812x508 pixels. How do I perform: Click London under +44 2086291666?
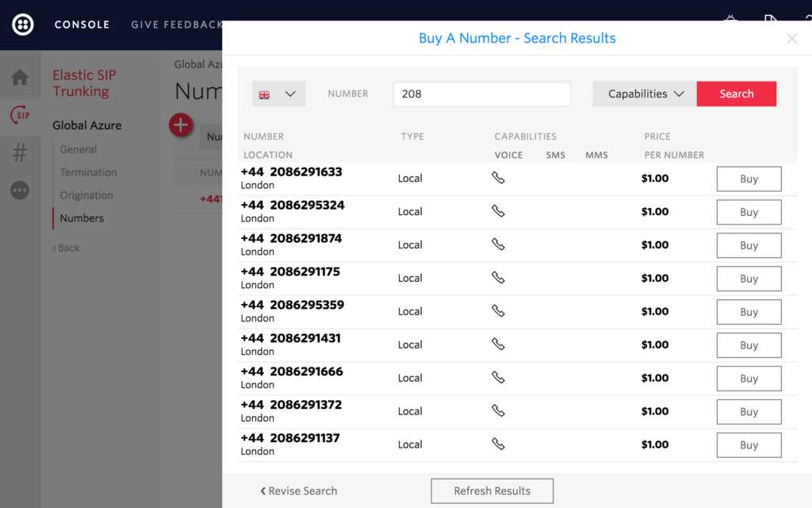(x=258, y=385)
